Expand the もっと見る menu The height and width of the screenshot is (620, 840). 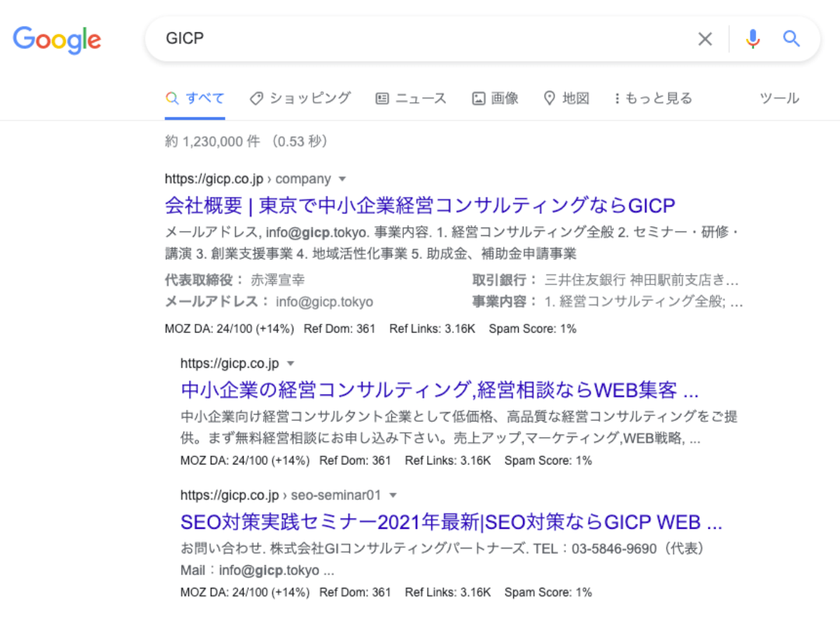tap(653, 99)
